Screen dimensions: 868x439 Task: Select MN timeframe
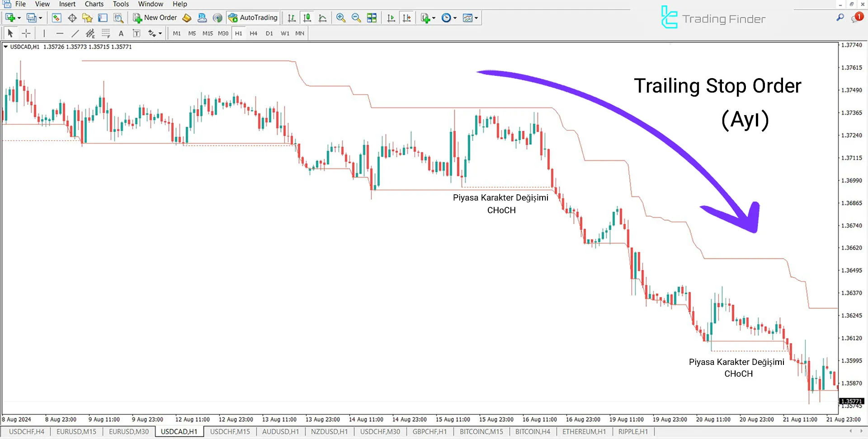(x=300, y=33)
